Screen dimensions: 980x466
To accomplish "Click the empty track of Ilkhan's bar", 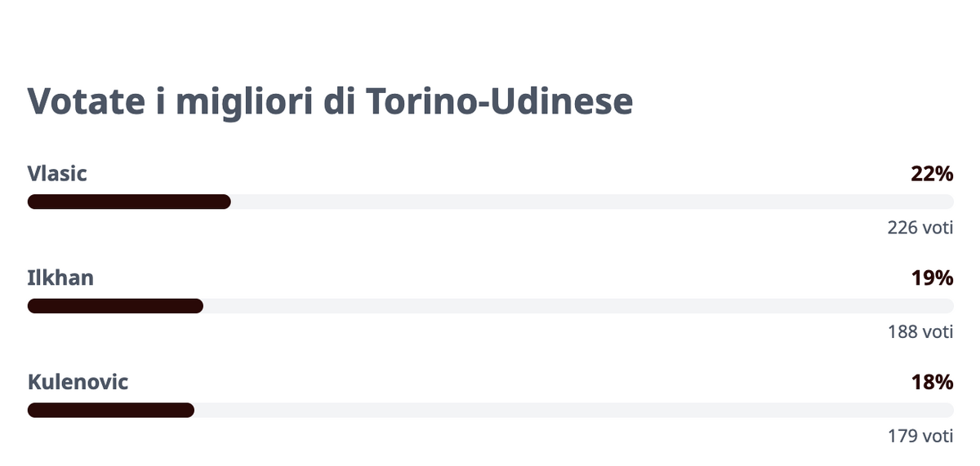I will 578,306.
